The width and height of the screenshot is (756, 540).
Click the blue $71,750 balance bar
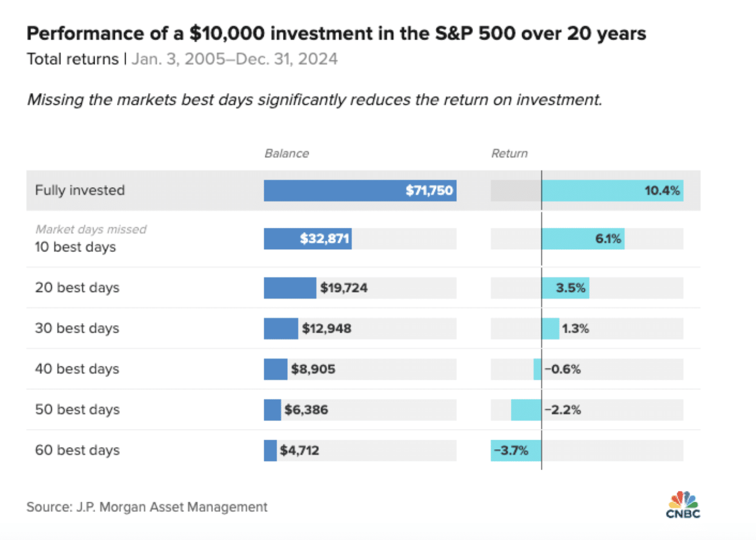(359, 191)
